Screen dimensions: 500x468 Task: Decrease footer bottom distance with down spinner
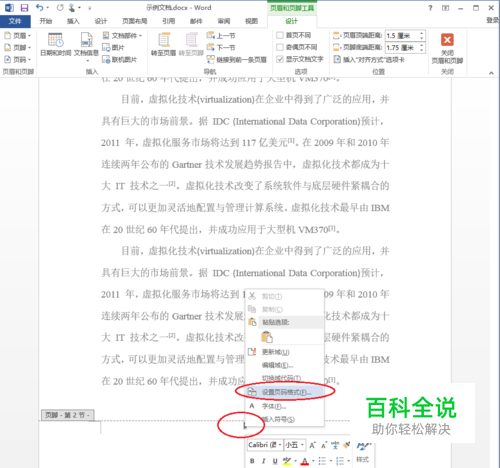(x=422, y=50)
